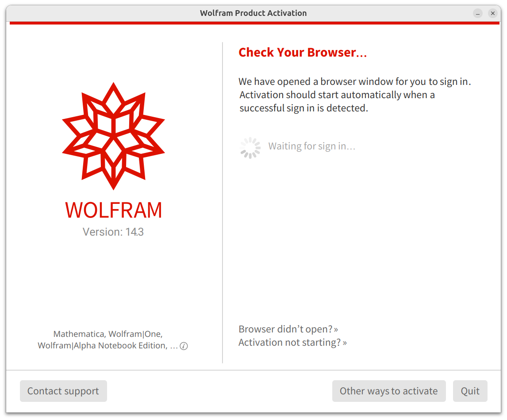The image size is (507, 420).
Task: Click the "We have opened a browser window" paragraph
Action: (355, 95)
